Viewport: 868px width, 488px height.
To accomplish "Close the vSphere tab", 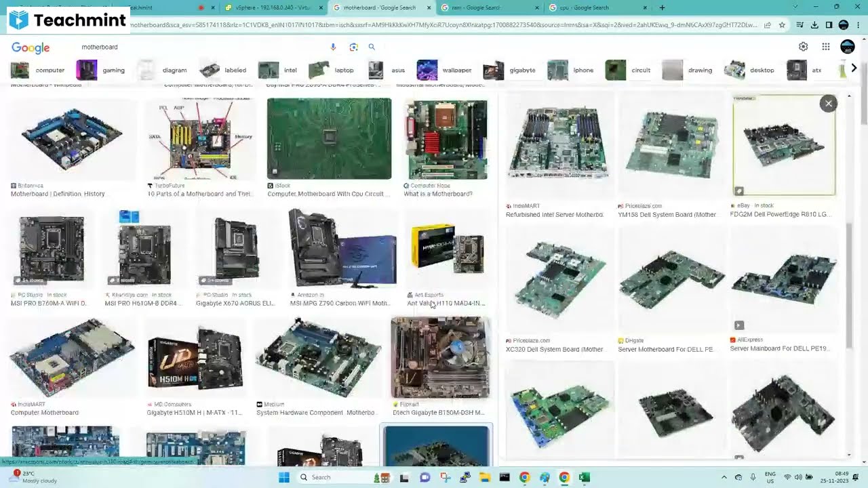I will tap(321, 7).
